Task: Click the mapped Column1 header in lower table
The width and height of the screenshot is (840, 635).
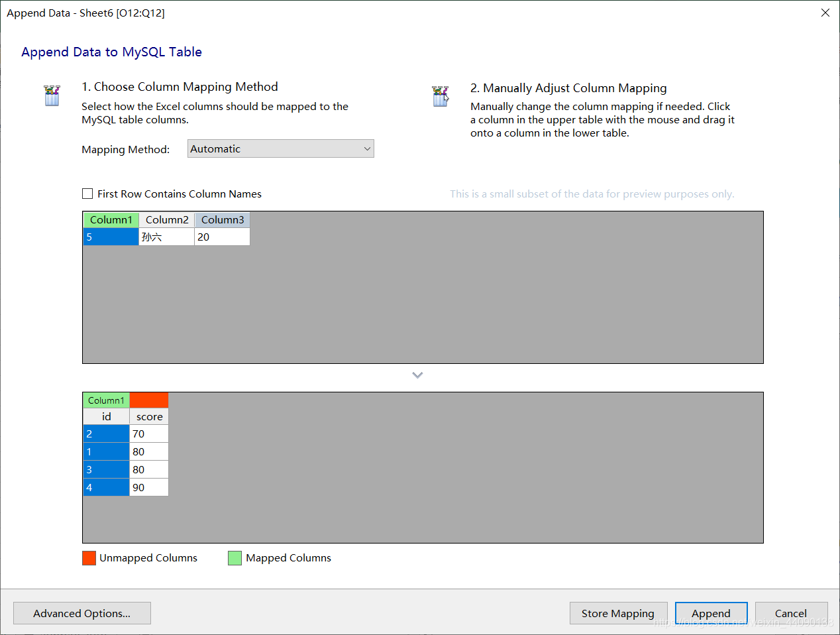Action: point(106,400)
